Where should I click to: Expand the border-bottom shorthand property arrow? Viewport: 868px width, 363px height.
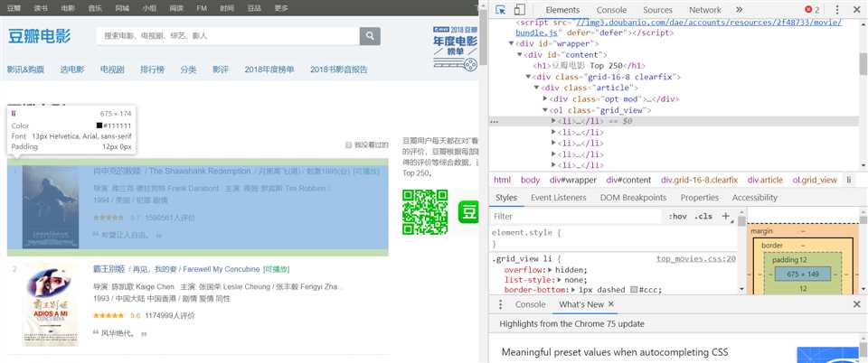click(573, 290)
